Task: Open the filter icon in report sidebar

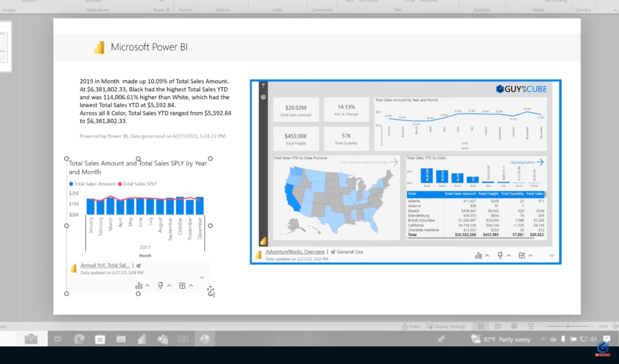Action: point(263,86)
